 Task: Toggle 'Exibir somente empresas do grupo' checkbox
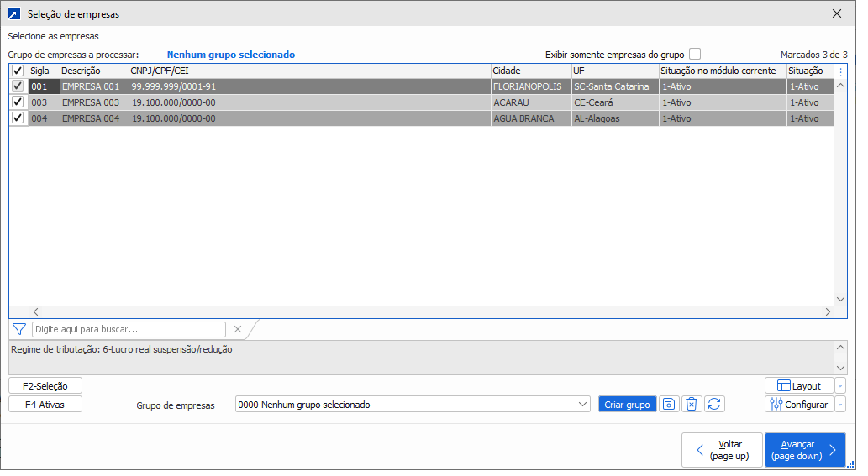tap(695, 55)
